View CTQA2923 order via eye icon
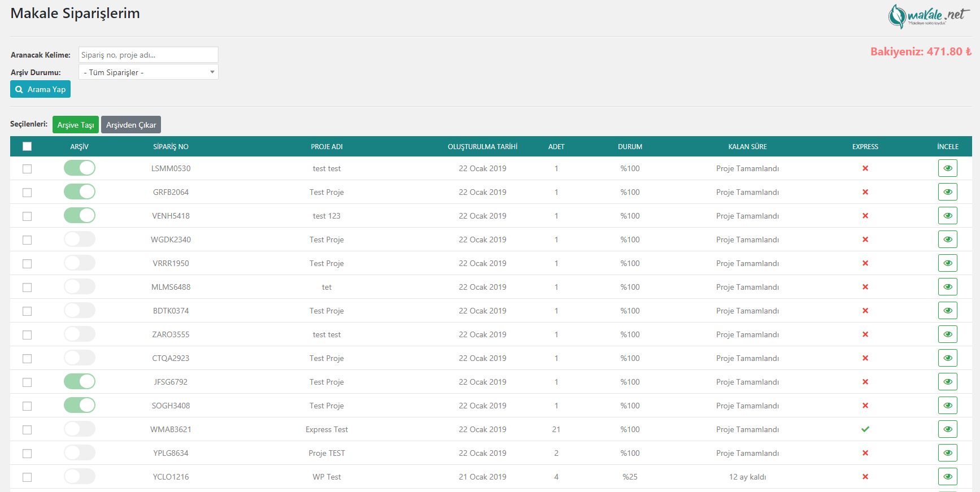Image resolution: width=980 pixels, height=492 pixels. tap(947, 358)
